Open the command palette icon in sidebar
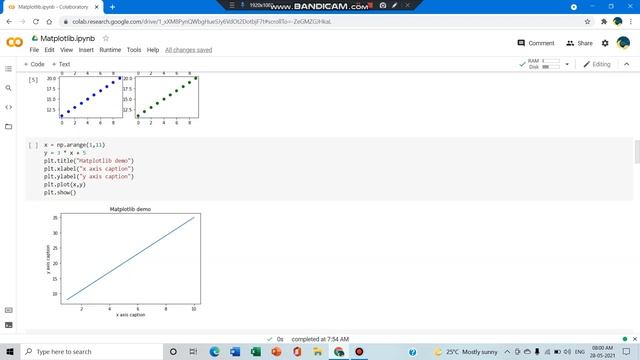Screen dimensions: 640x360 [x=9, y=310]
